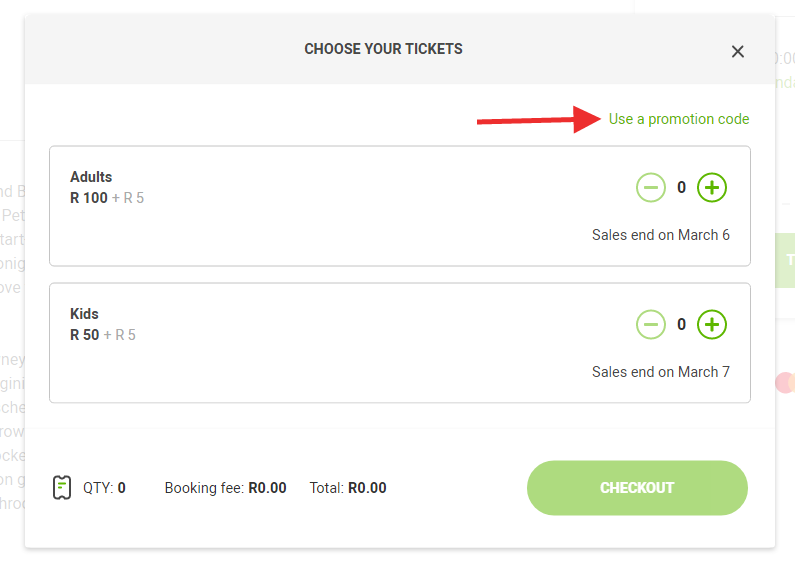795x565 pixels.
Task: Click the ticket icon beside QTY
Action: 62,488
